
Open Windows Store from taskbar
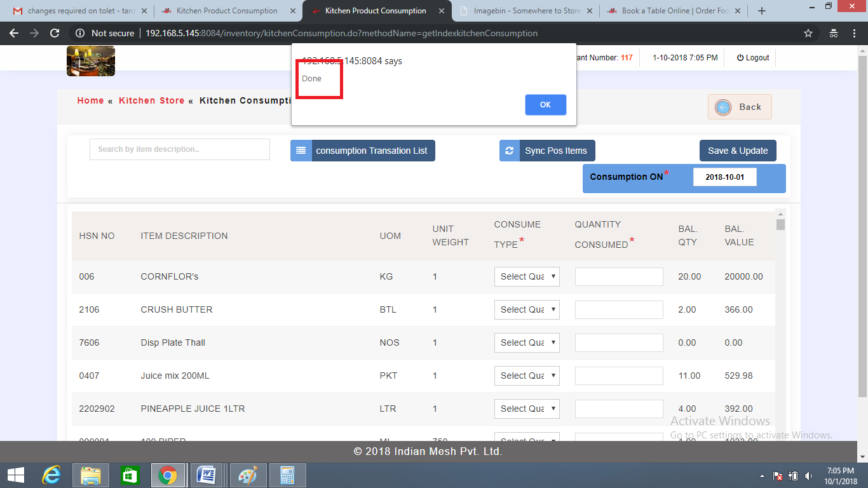[129, 475]
